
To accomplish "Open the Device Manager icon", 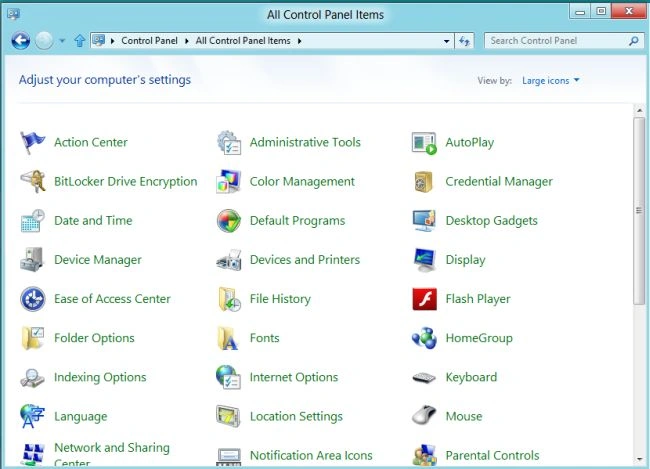I will 32,260.
